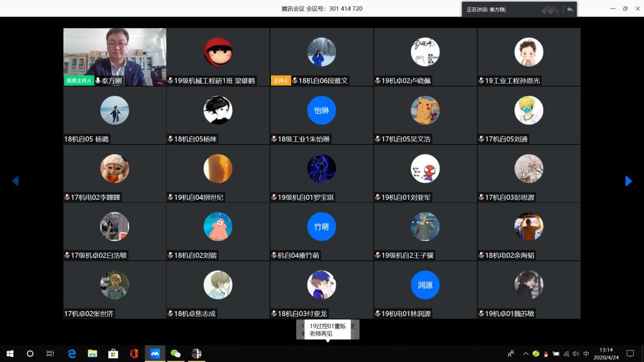
Task: Open WeChat from the taskbar
Action: click(x=176, y=353)
